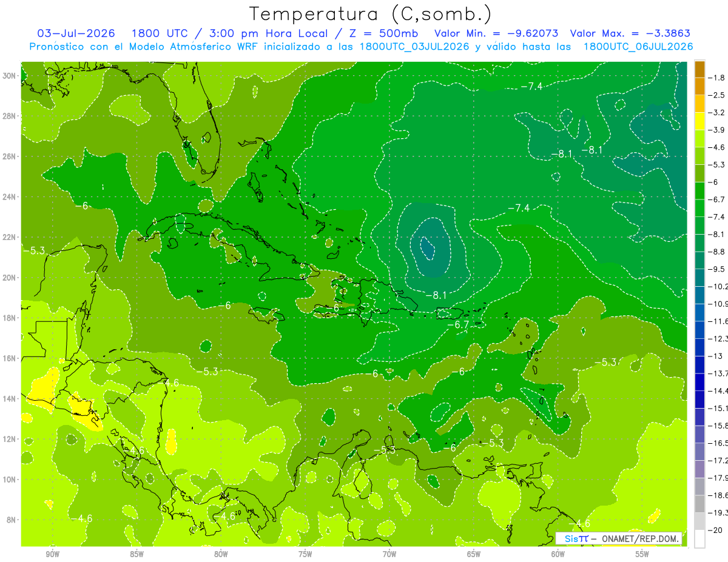The width and height of the screenshot is (728, 562).
Task: Pick the lime swatch between -3.9 and -4.6
Action: tap(699, 139)
